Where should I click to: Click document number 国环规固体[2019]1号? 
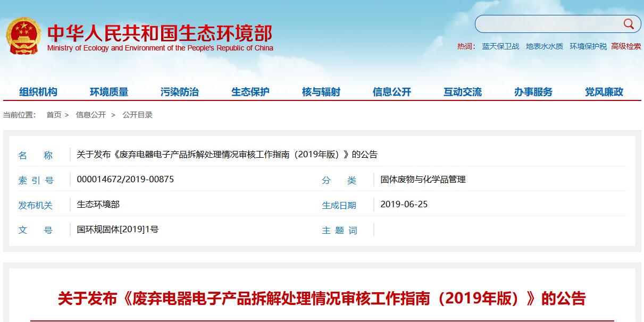tap(118, 230)
